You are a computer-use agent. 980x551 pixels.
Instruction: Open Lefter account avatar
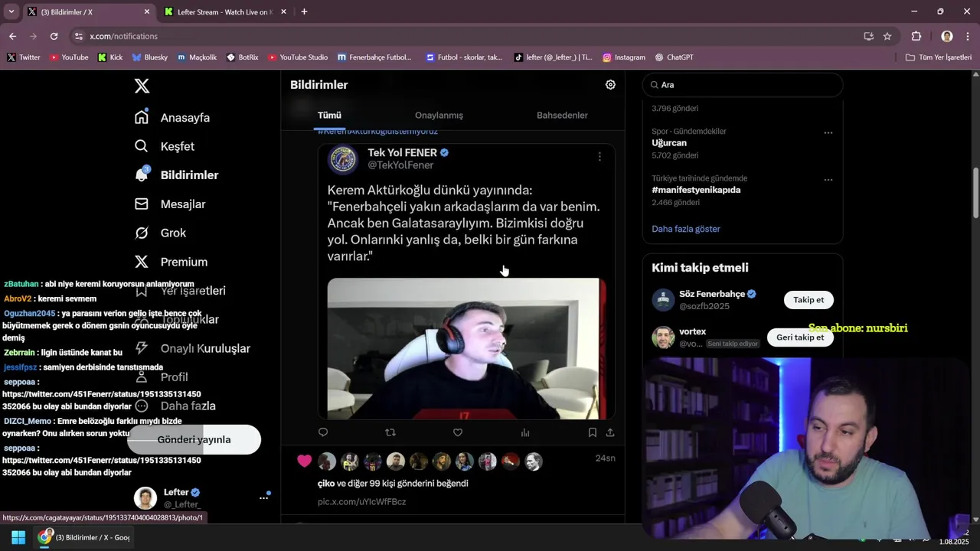point(145,497)
